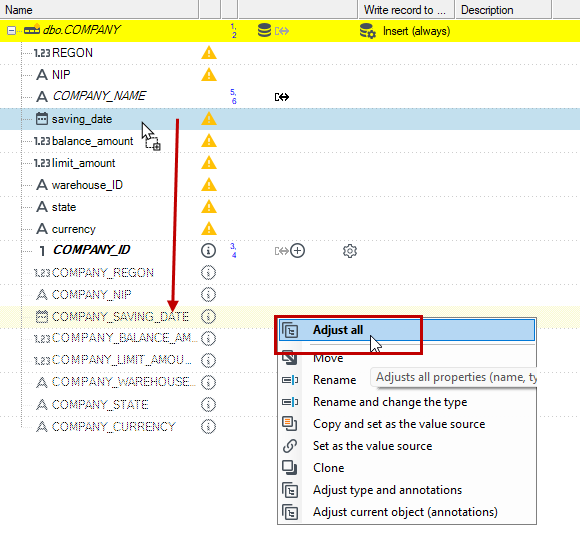The image size is (580, 545).
Task: Choose Clone from context menu
Action: 407,468
